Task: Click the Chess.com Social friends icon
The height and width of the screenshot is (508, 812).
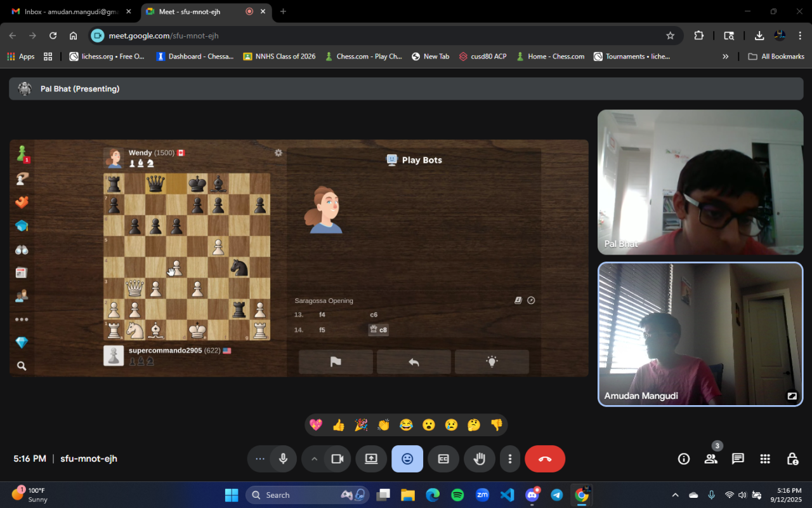Action: tap(22, 296)
